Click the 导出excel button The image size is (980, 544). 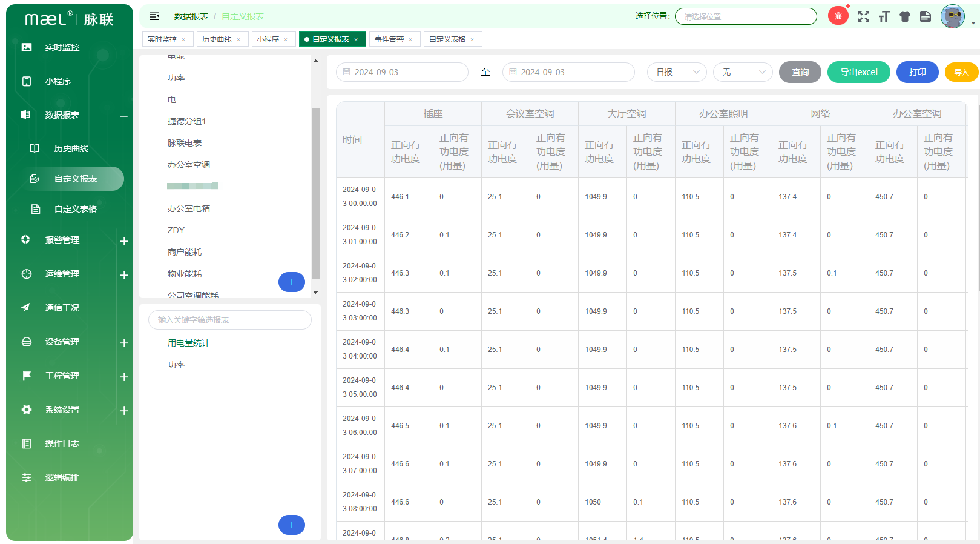[x=858, y=72]
